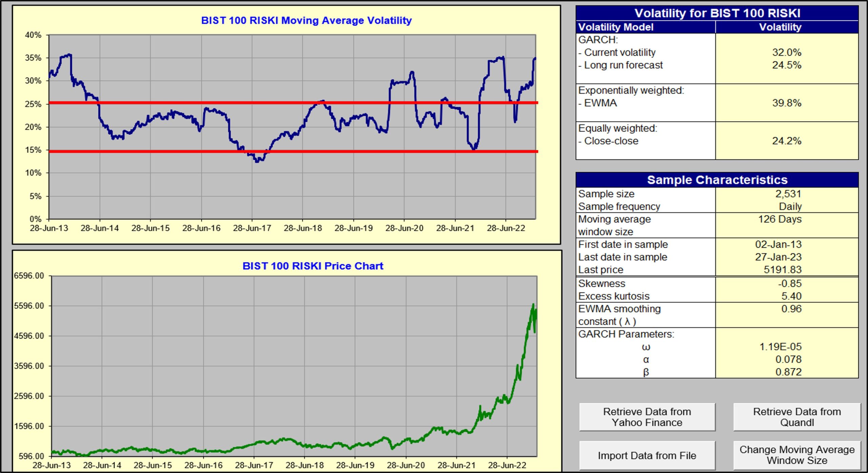Click the 6596.00 label on price chart axis
The image size is (868, 473).
29,276
